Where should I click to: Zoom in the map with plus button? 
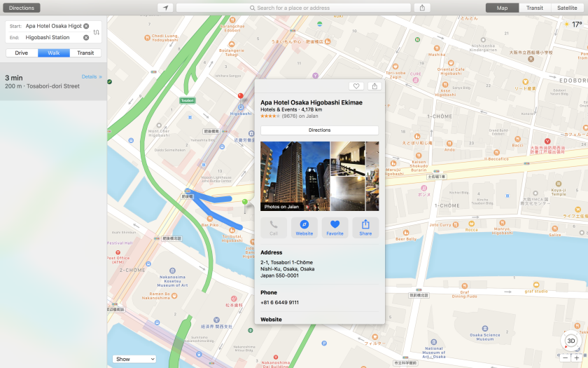point(576,358)
